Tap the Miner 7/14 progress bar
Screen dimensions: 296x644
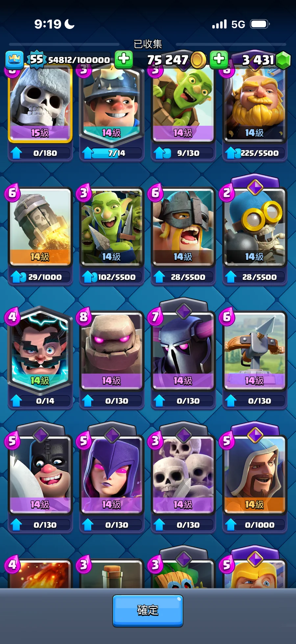click(x=112, y=153)
